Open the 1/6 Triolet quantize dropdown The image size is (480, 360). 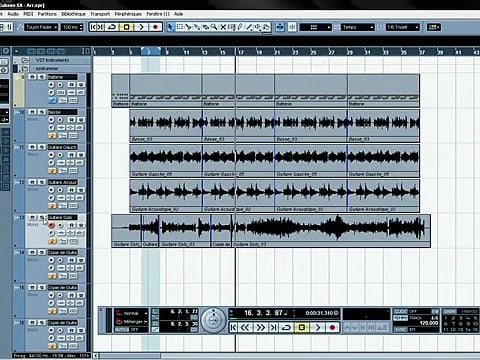tap(403, 27)
